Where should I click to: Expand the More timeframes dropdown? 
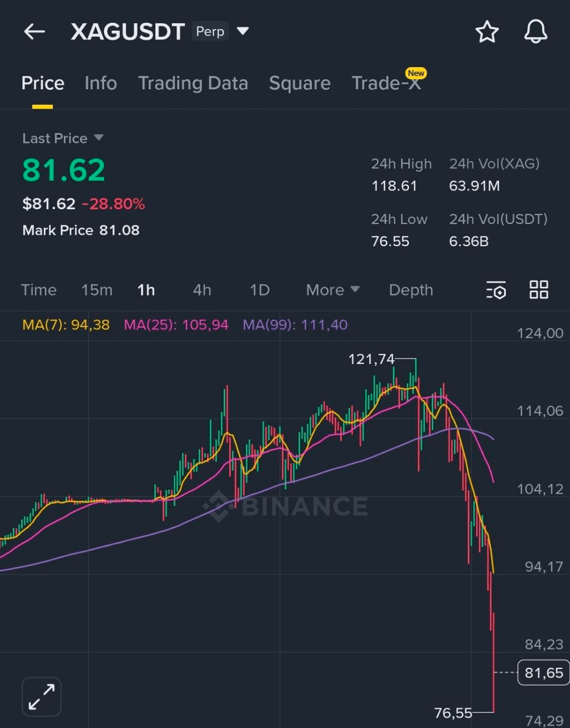(333, 290)
